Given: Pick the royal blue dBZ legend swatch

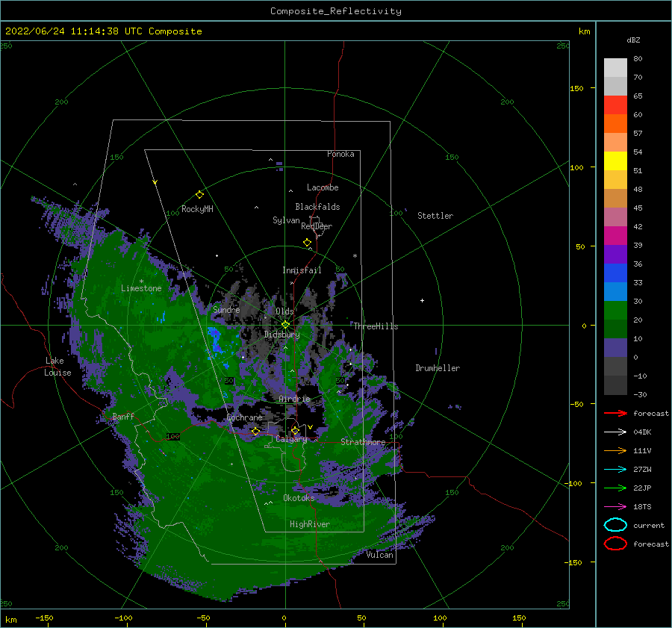Looking at the screenshot, I should (x=615, y=273).
